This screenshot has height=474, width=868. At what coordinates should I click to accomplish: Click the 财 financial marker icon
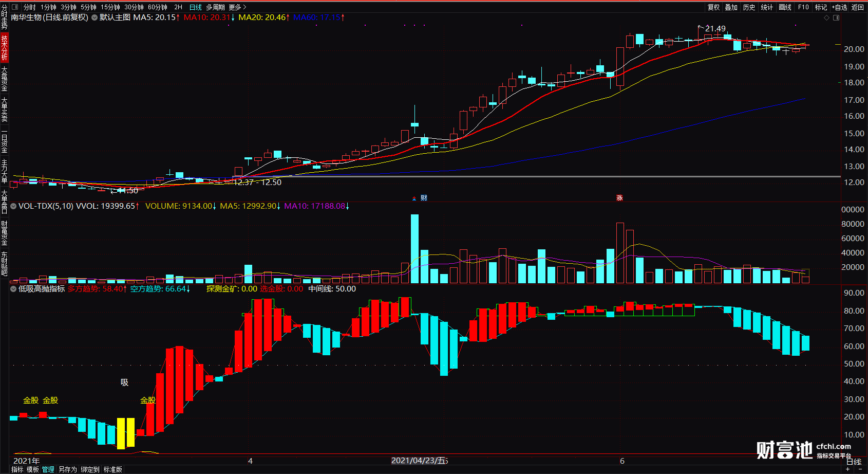click(424, 198)
